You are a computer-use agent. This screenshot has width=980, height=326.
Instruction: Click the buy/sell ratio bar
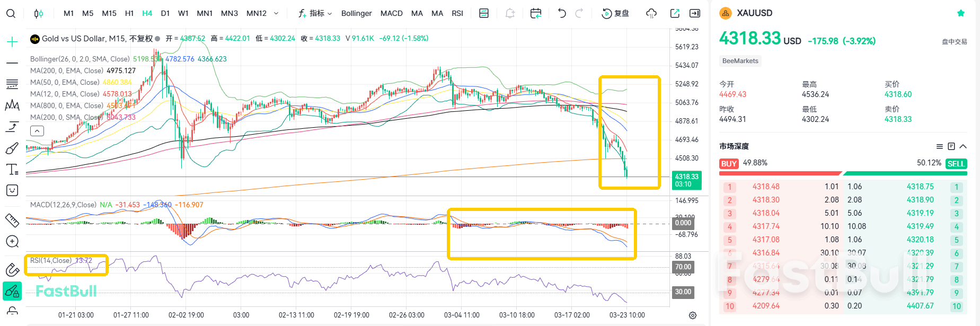click(843, 173)
